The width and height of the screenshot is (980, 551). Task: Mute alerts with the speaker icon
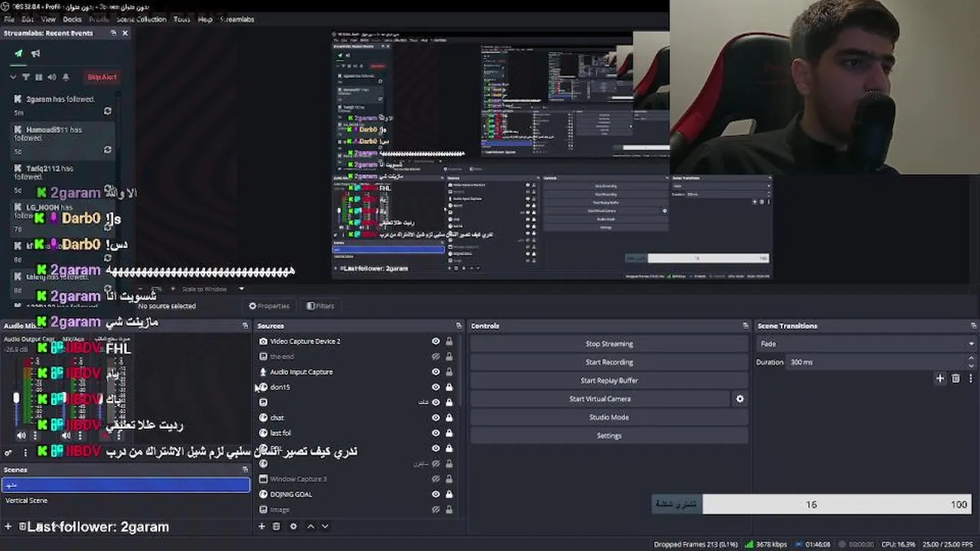pyautogui.click(x=52, y=77)
